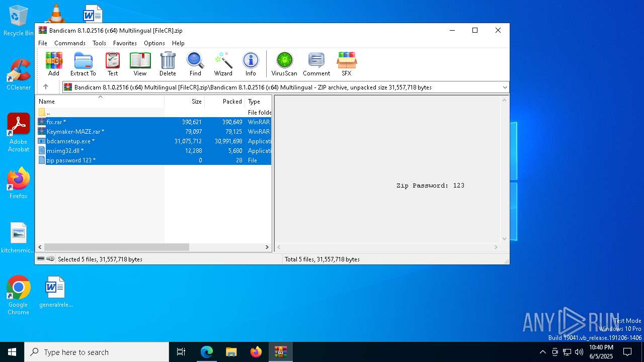
Task: Open the Commands menu
Action: pos(70,43)
